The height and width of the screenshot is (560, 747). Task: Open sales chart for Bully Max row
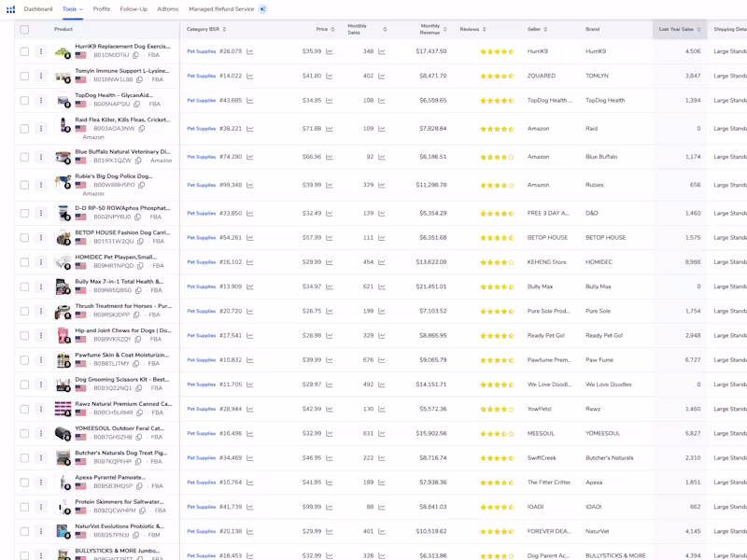[382, 287]
